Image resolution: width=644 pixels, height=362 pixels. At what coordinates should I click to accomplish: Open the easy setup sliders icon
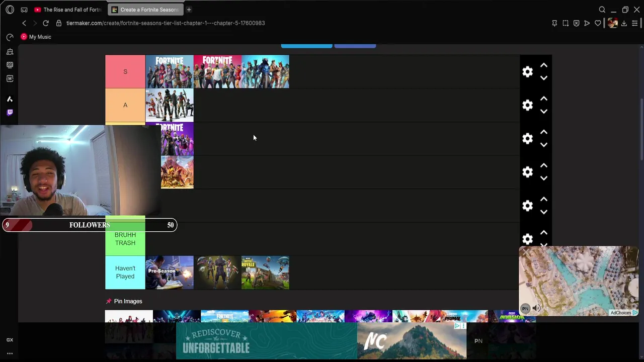point(635,23)
